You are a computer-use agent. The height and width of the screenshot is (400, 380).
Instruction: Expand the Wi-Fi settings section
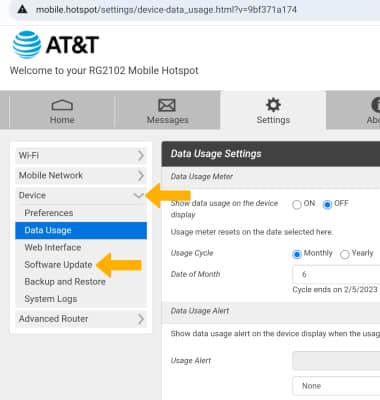pyautogui.click(x=81, y=155)
